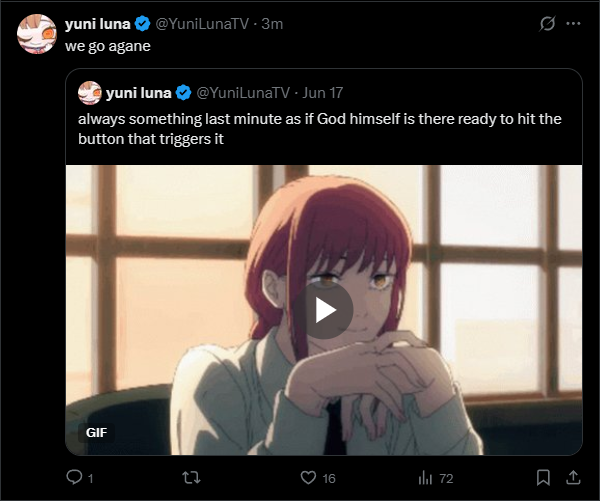Click the GIF label badge
Screen dimensions: 600x501
point(97,433)
